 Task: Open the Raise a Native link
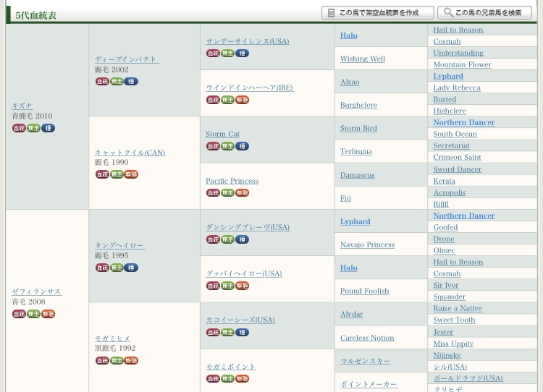click(x=458, y=308)
